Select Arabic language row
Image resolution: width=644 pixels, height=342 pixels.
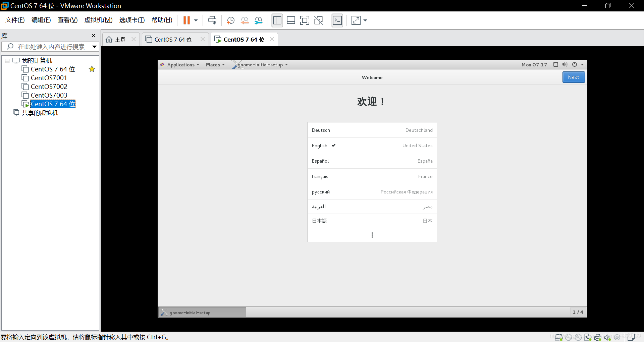(372, 207)
